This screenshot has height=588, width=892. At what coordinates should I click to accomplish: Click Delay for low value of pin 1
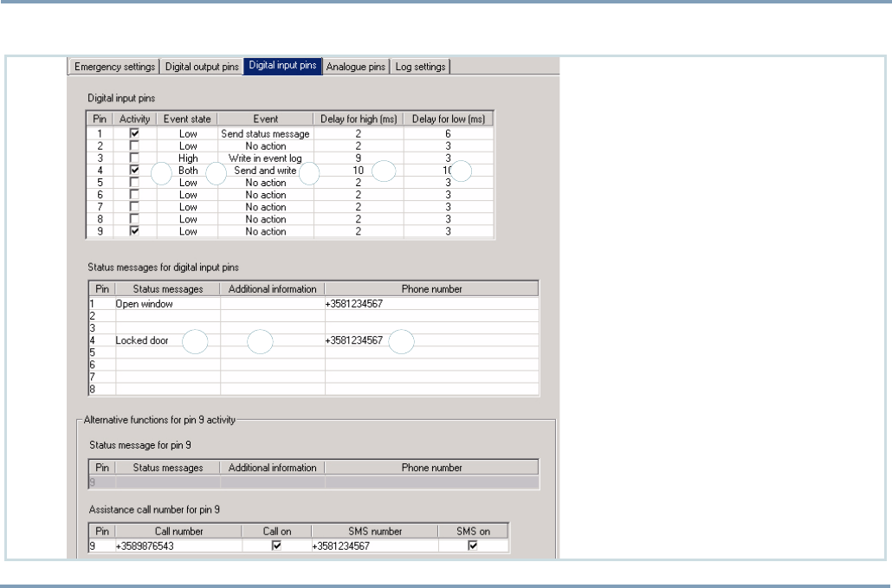click(x=448, y=134)
